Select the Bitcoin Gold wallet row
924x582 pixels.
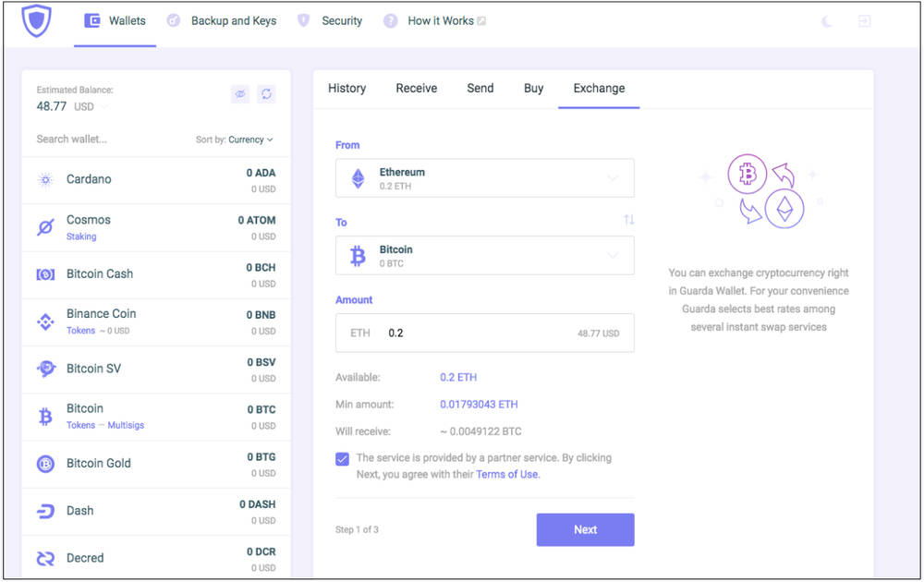(x=156, y=465)
